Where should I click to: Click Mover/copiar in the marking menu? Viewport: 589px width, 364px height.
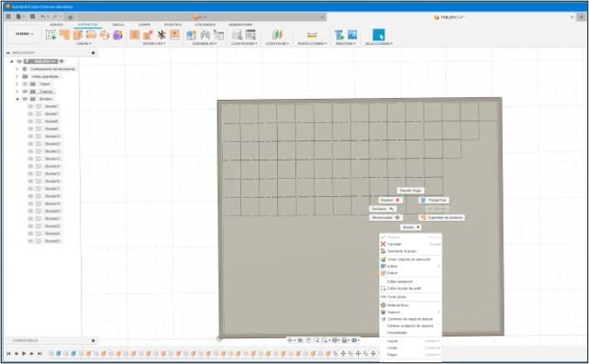(x=385, y=217)
